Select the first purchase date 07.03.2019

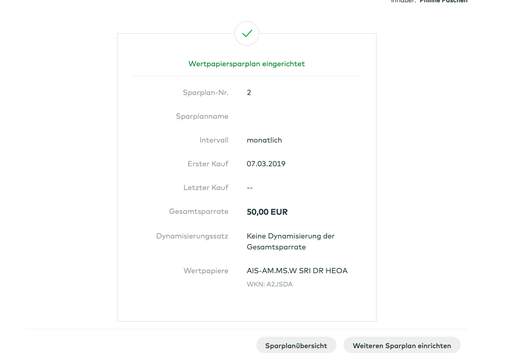(266, 164)
